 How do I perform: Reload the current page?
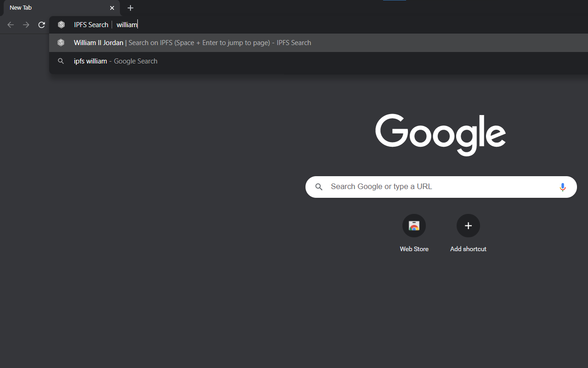42,25
